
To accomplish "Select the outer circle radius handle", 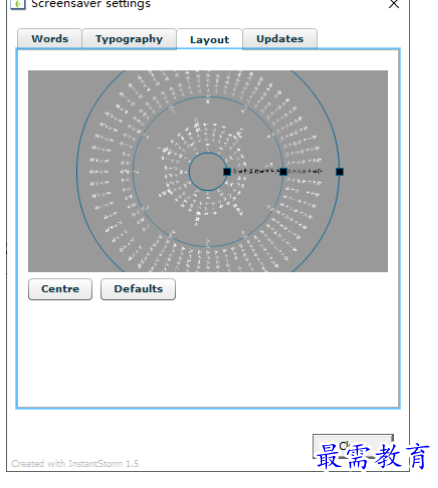I will (340, 172).
